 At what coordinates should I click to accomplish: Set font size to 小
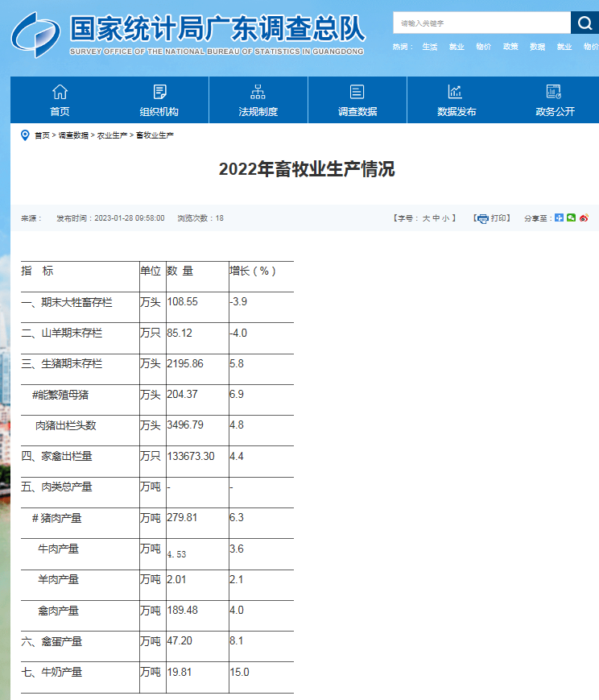[x=445, y=218]
